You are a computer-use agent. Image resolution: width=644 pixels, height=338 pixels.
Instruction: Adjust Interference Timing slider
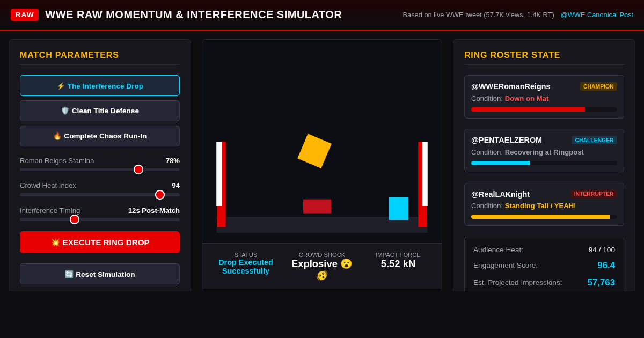[x=100, y=219]
